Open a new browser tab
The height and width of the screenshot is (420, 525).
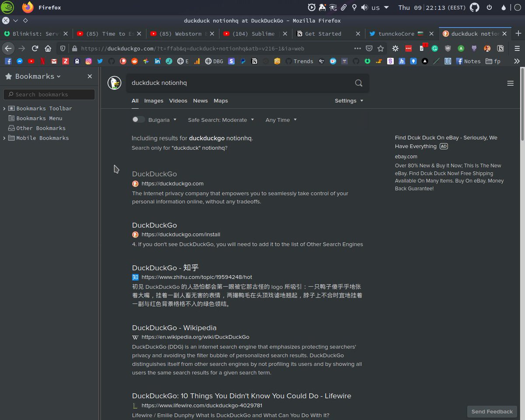click(x=518, y=34)
